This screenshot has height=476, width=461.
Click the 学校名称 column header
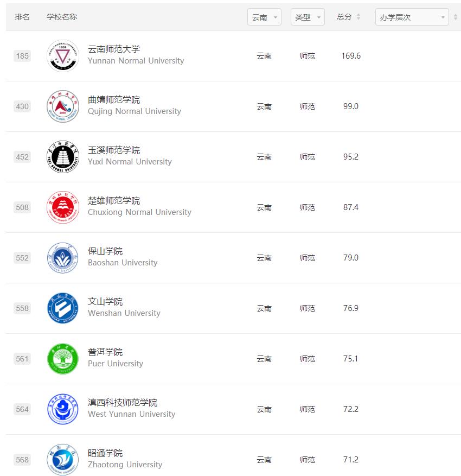pos(62,17)
